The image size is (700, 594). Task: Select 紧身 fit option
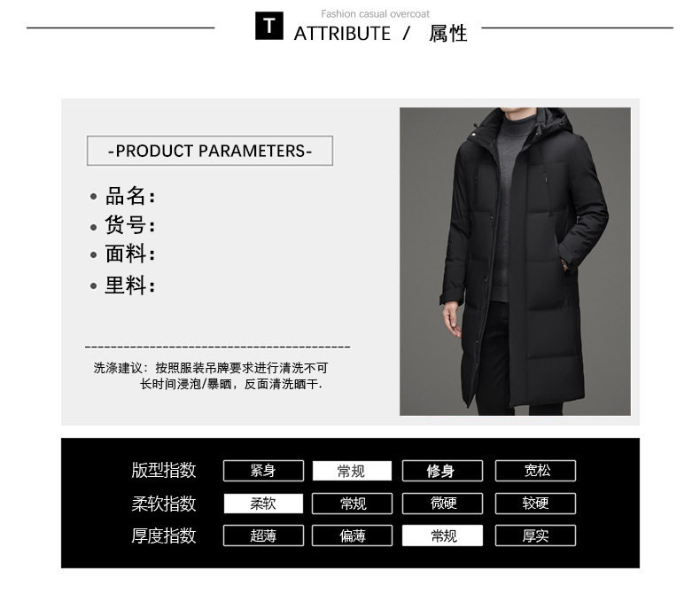[x=263, y=471]
